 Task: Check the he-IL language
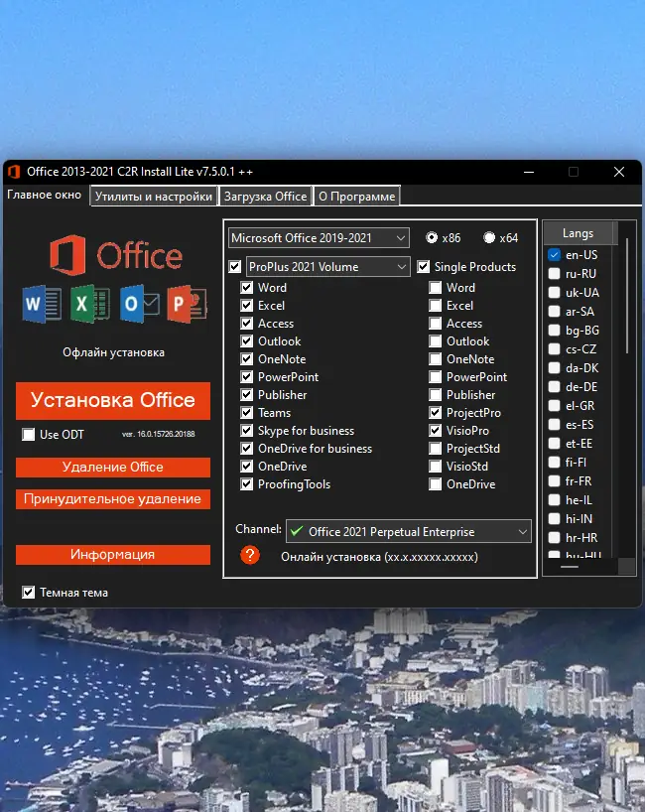[554, 499]
